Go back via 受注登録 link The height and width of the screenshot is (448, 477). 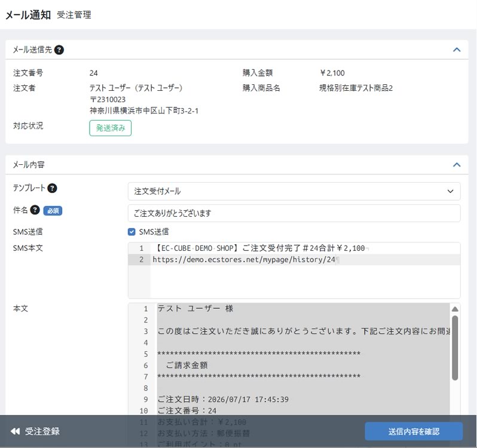42,431
